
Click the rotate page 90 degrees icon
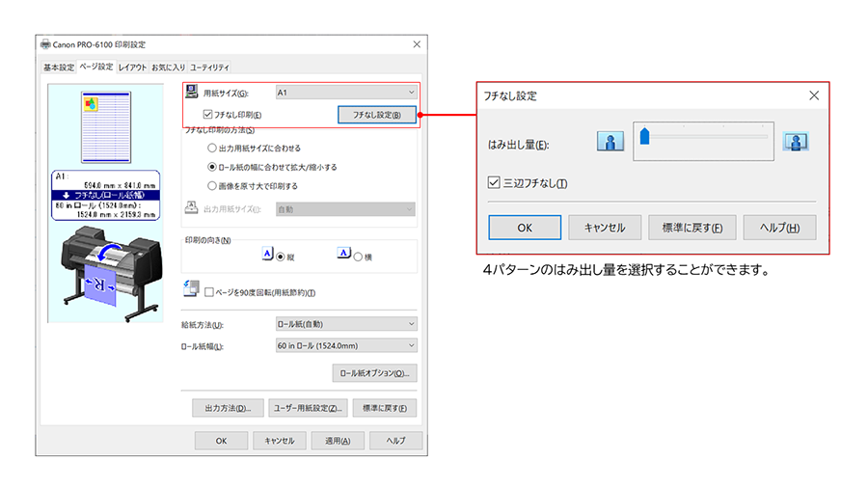(x=191, y=290)
